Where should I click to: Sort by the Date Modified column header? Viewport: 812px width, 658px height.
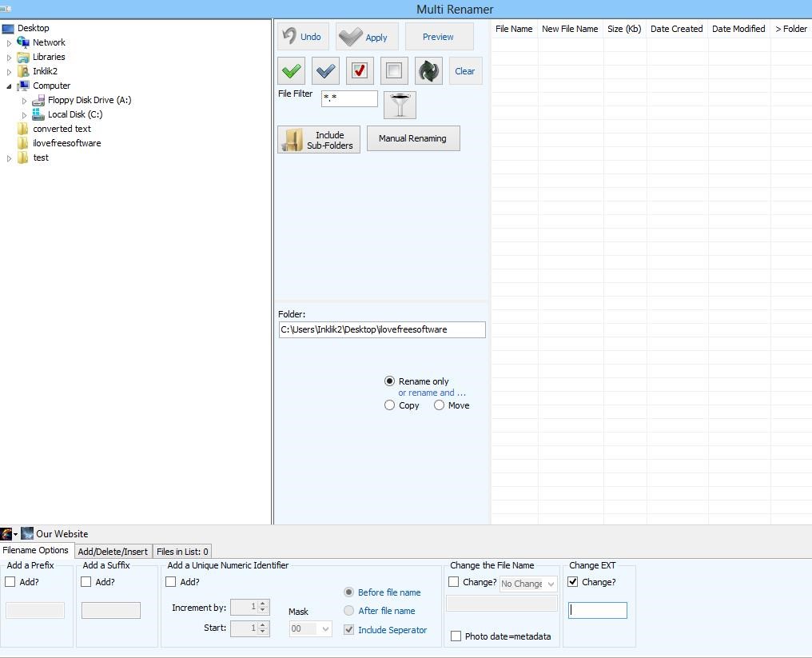pyautogui.click(x=738, y=29)
